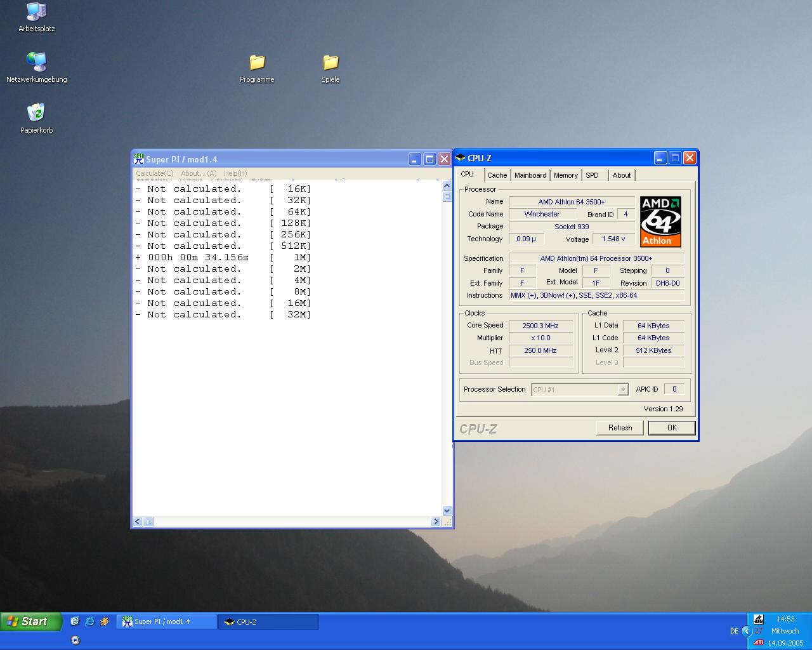This screenshot has height=650, width=812.
Task: Click the HTT value 250.0 MHz
Action: coord(540,350)
